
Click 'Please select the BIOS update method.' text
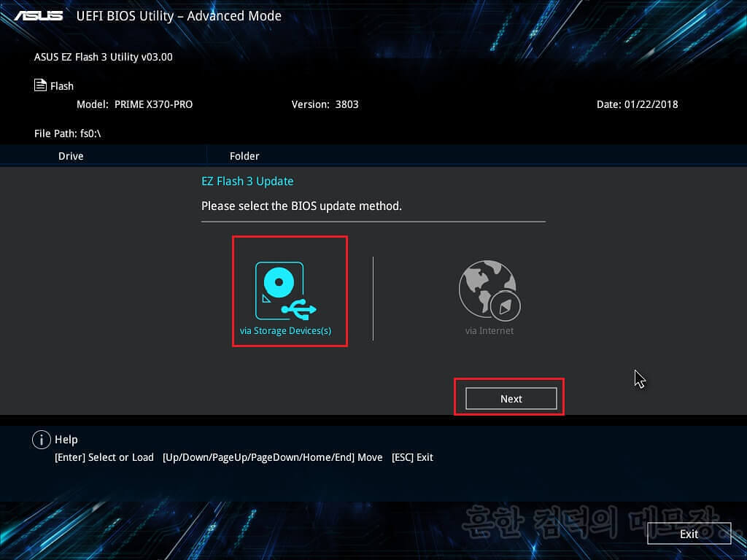pyautogui.click(x=301, y=206)
